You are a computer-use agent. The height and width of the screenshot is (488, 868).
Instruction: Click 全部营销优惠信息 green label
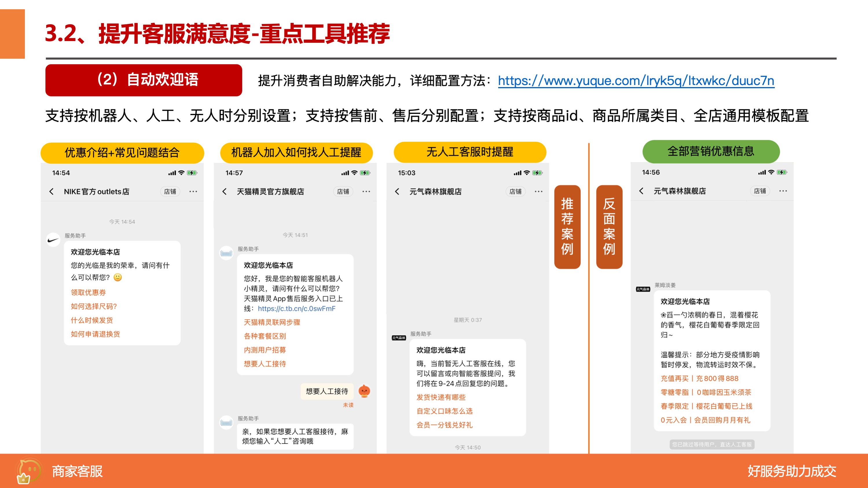711,151
